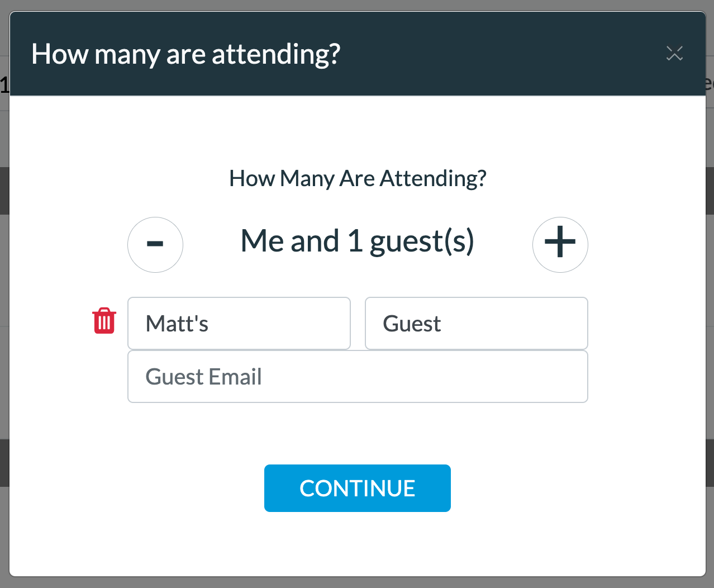Click the dialog title 'How many are attending?'
The height and width of the screenshot is (588, 714).
coord(186,55)
